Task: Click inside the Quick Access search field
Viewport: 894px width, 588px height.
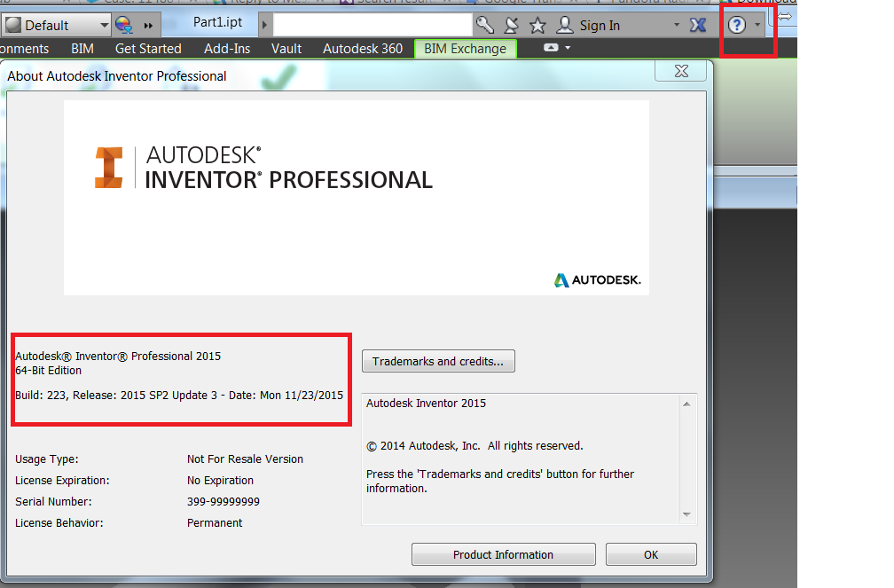Action: tap(372, 24)
